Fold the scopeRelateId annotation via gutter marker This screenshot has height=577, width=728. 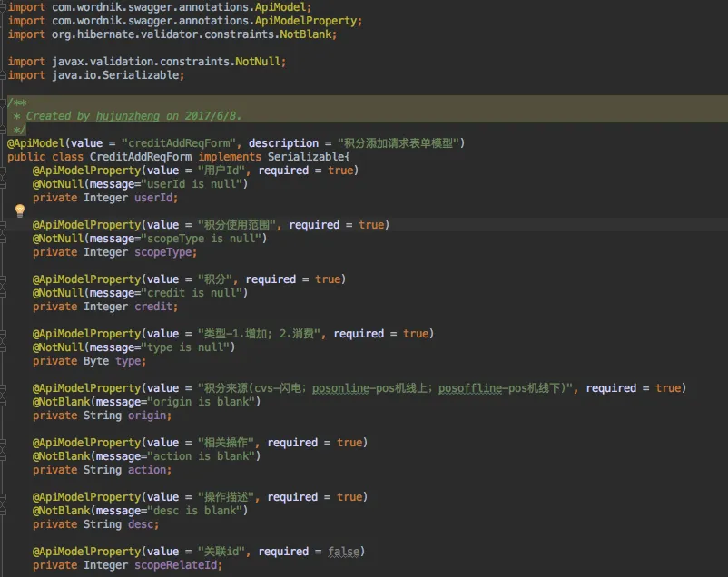[x=4, y=552]
